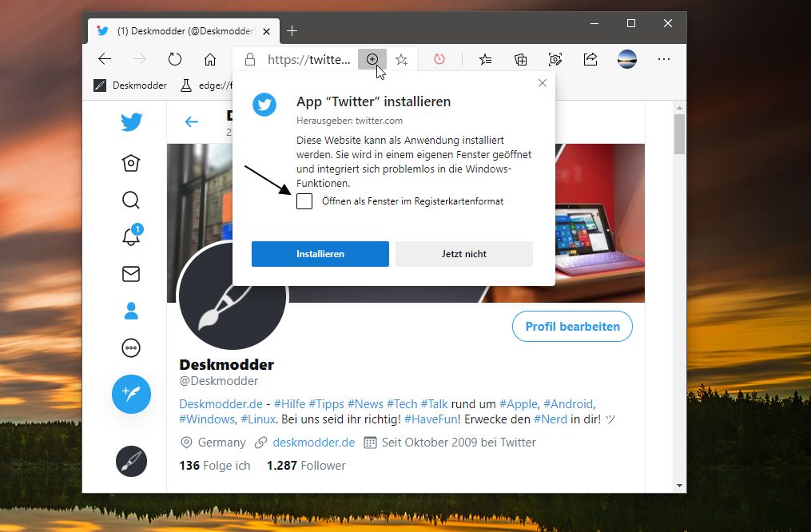
Task: Click the #Apple hashtag
Action: click(x=519, y=403)
